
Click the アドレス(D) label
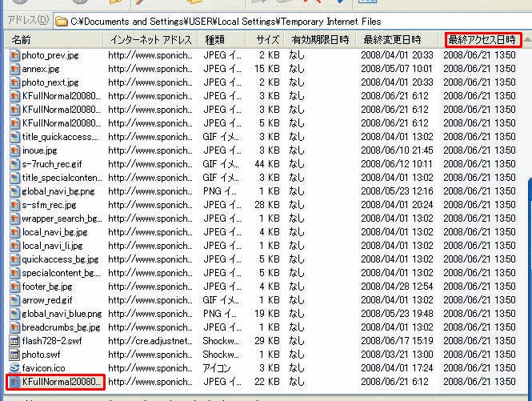pos(28,20)
